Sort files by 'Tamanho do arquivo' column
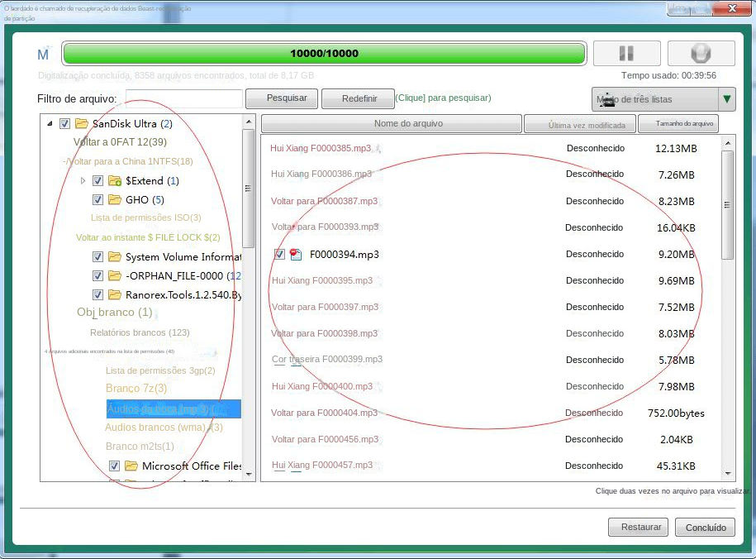Screen dimensions: 756x559 (x=678, y=122)
